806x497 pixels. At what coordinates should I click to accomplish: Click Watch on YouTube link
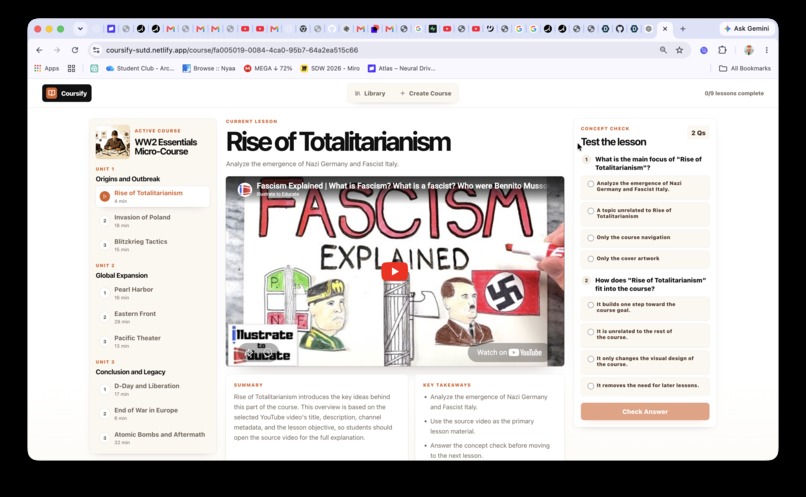[509, 353]
